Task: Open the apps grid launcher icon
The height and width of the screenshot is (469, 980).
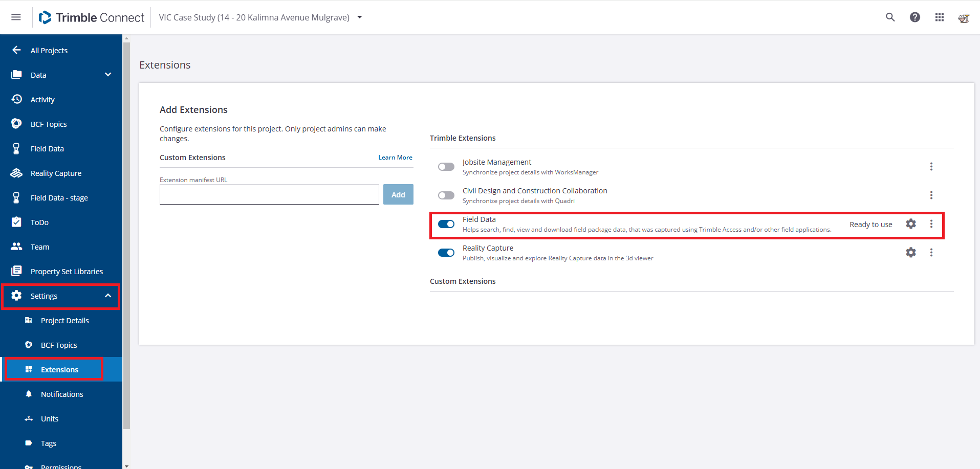Action: (940, 17)
